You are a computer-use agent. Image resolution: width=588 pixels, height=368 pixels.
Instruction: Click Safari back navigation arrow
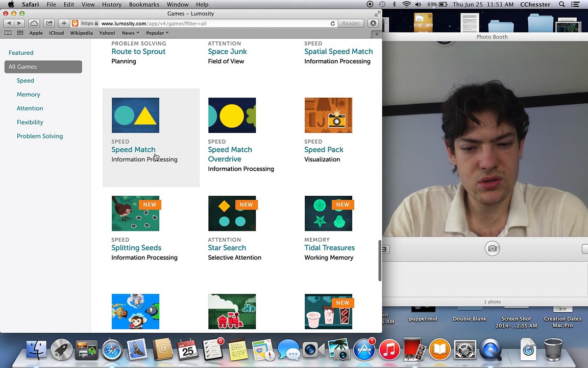click(x=9, y=24)
